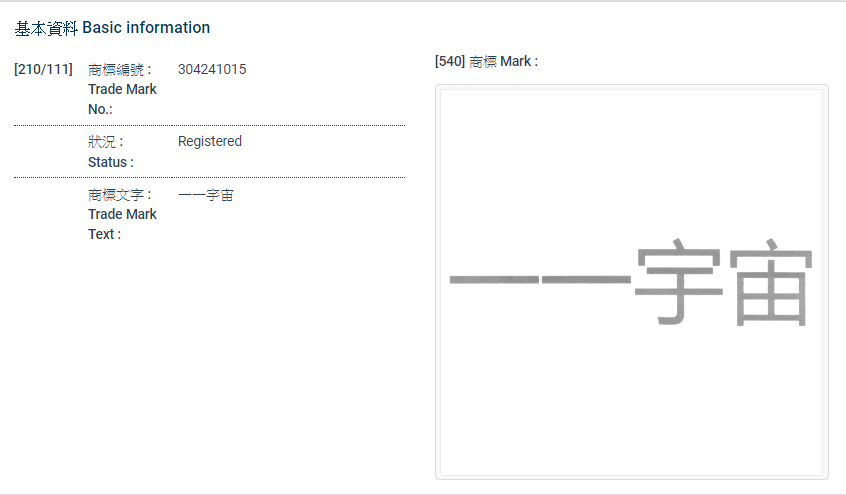The height and width of the screenshot is (495, 846).
Task: Click the [540] field code
Action: [x=450, y=61]
